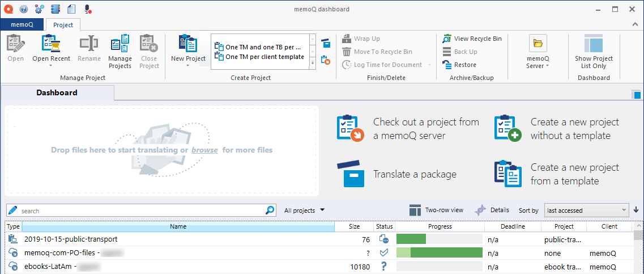Click the browse link for more files
644x274 pixels.
coord(204,150)
